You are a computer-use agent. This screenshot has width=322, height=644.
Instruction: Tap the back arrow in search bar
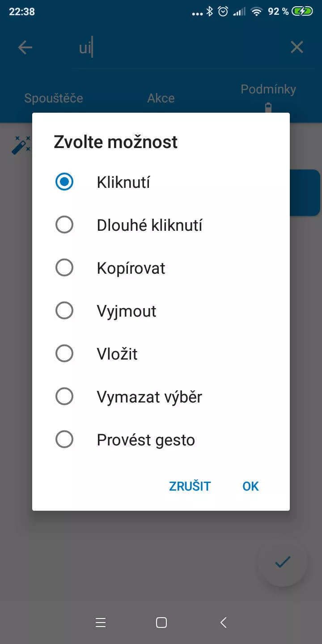tap(25, 47)
